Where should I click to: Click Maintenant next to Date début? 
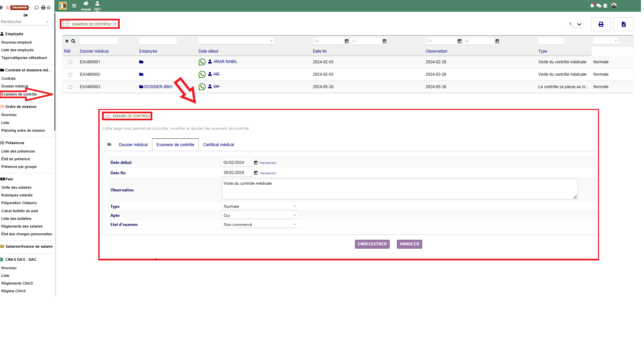click(x=268, y=163)
